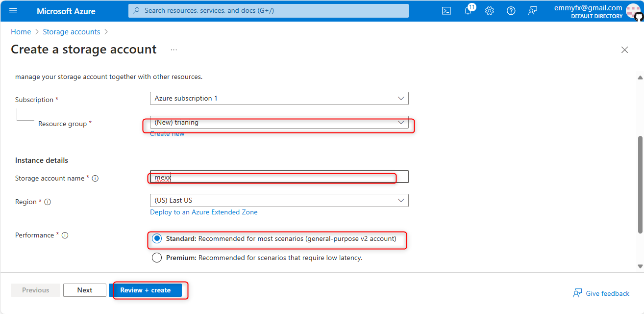Select Standard performance option
The height and width of the screenshot is (314, 644).
click(x=157, y=239)
